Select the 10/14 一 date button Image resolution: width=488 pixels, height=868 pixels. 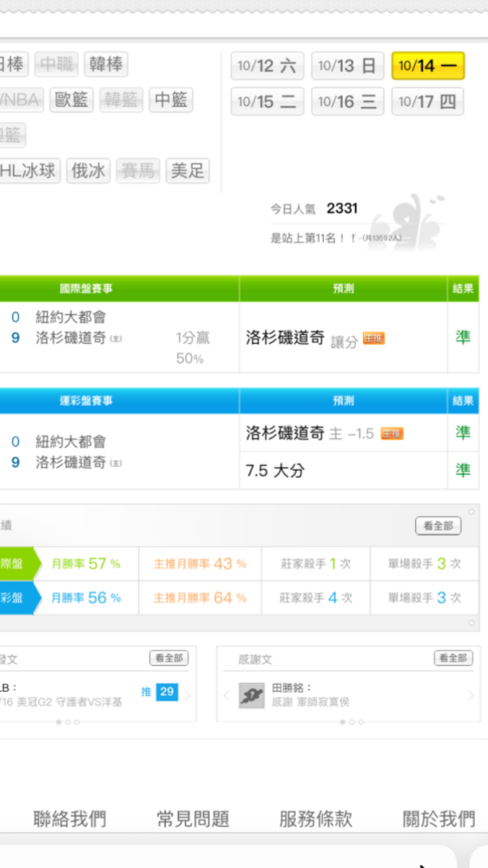click(x=427, y=66)
